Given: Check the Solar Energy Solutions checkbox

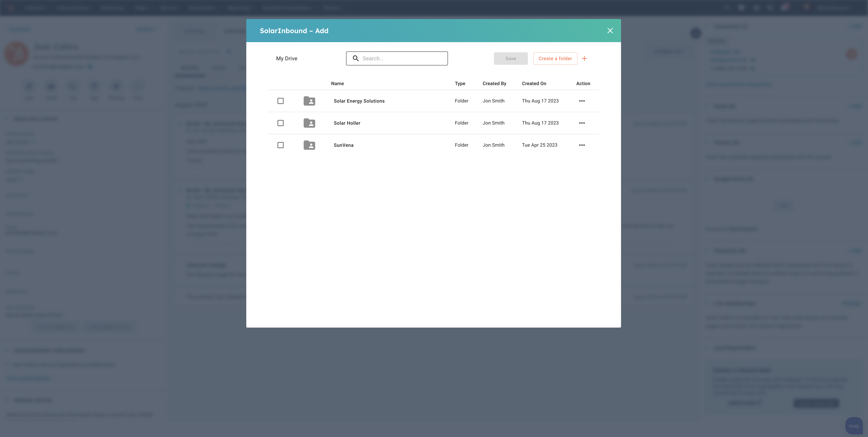Looking at the screenshot, I should click(x=280, y=101).
